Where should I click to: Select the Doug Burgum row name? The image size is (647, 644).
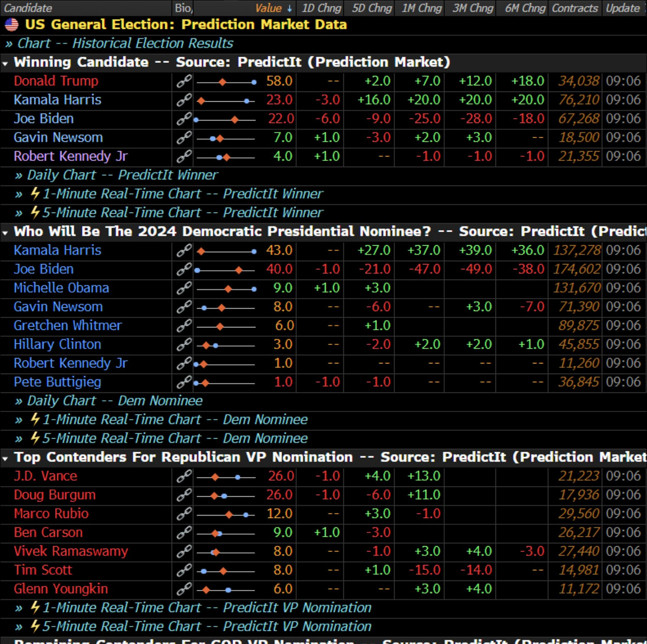pos(55,495)
